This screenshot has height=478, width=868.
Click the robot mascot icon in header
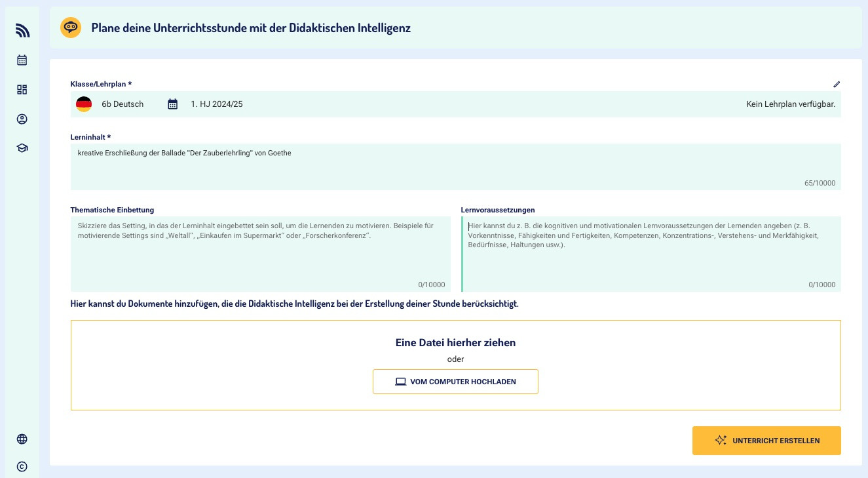coord(71,28)
